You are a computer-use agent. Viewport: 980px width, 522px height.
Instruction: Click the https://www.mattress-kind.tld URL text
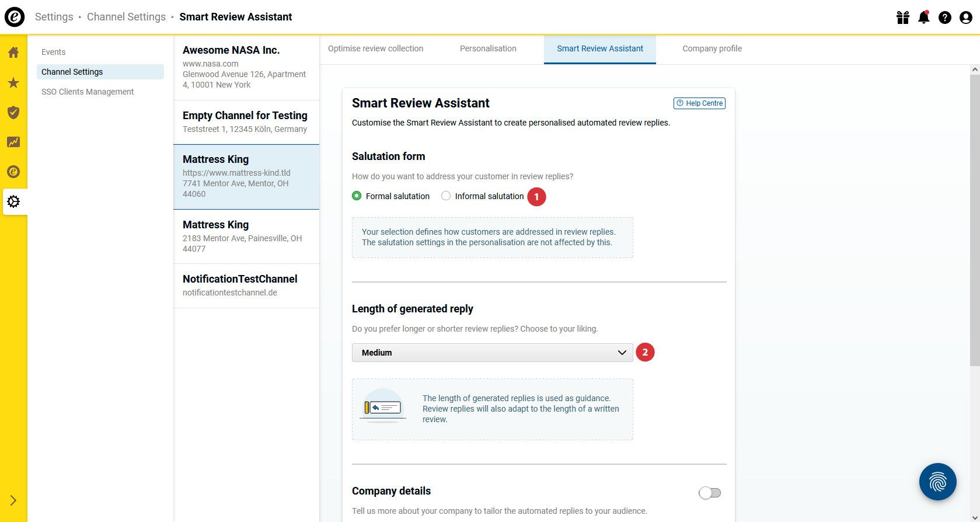pyautogui.click(x=236, y=173)
